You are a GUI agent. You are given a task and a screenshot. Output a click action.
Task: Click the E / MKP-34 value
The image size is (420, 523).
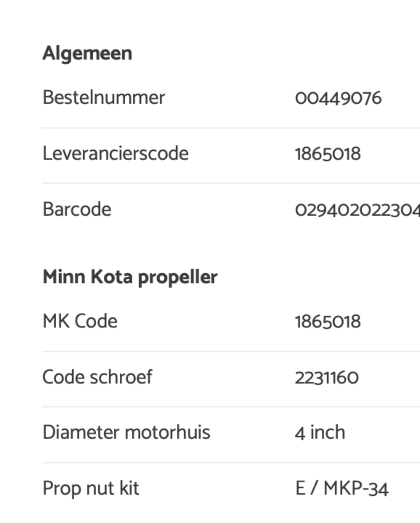[342, 489]
